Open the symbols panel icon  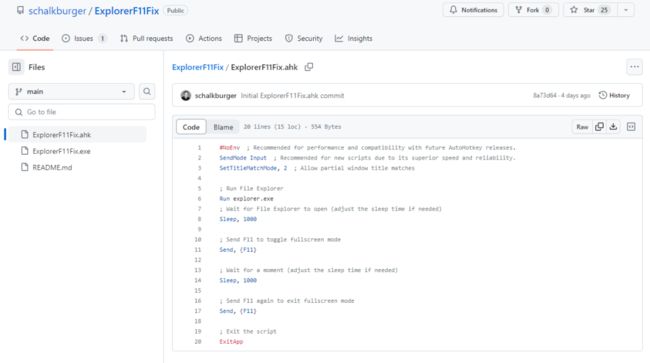(x=631, y=127)
